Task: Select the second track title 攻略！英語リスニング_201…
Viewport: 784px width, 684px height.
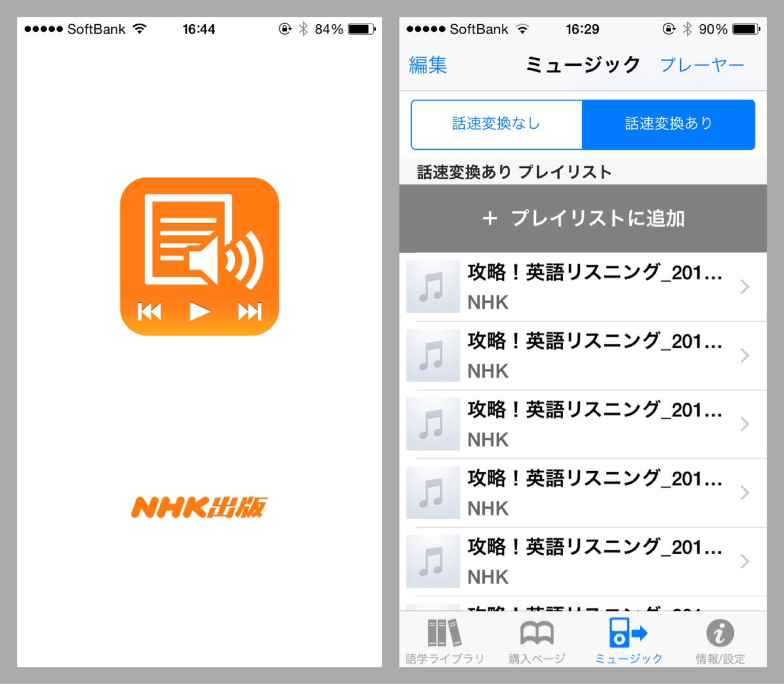Action: tap(594, 341)
